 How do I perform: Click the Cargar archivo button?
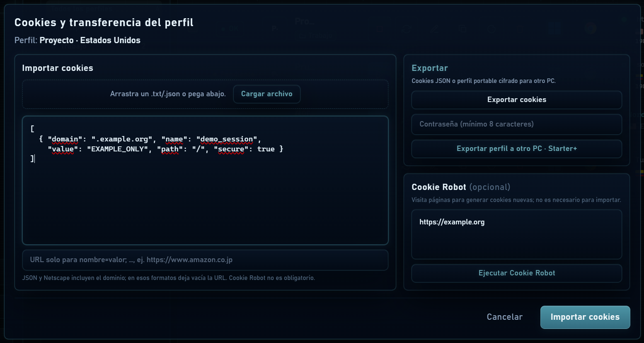pyautogui.click(x=266, y=94)
